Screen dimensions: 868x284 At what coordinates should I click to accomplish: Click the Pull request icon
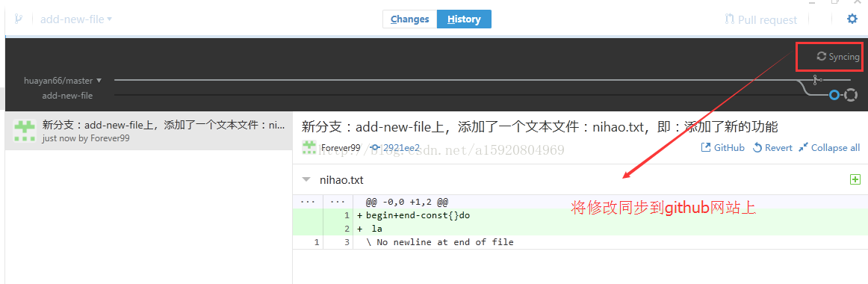[730, 19]
